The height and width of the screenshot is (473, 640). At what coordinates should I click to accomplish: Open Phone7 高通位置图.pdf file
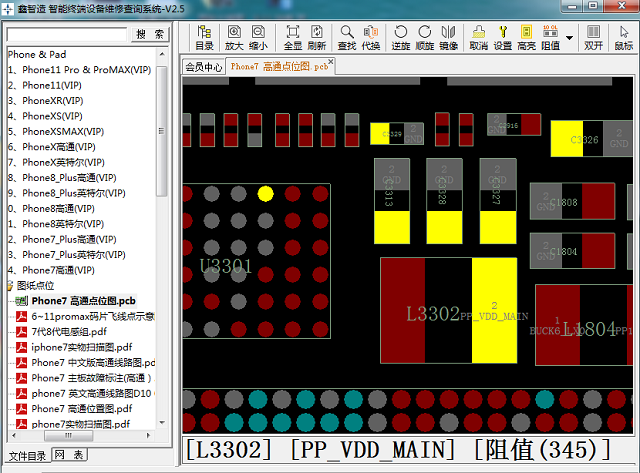pyautogui.click(x=82, y=409)
